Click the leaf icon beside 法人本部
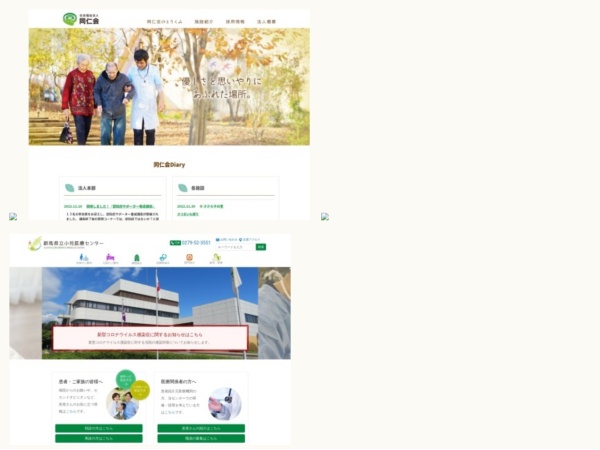 click(70, 188)
